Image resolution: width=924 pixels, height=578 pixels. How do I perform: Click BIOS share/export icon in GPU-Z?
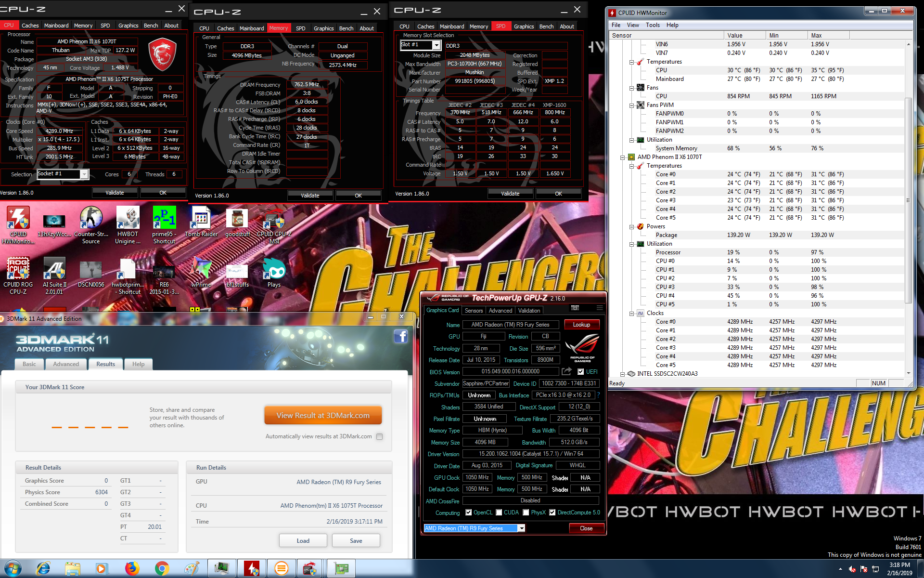(567, 371)
